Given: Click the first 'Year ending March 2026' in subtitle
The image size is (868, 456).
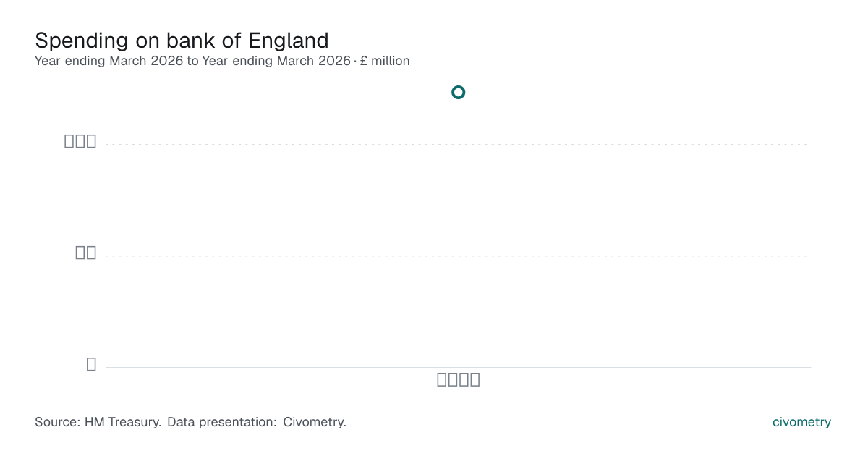Looking at the screenshot, I should click(x=109, y=61).
